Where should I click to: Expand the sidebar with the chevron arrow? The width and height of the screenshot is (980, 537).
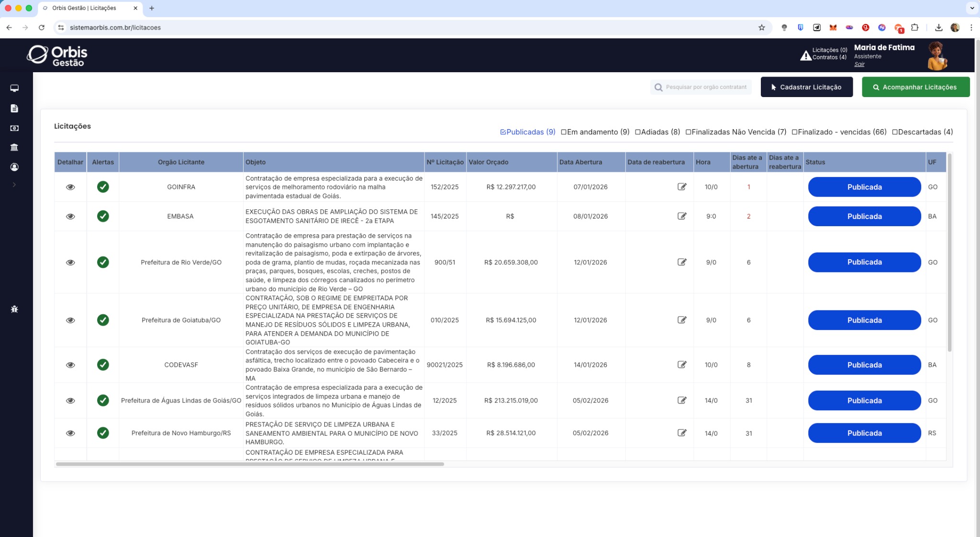click(x=14, y=185)
